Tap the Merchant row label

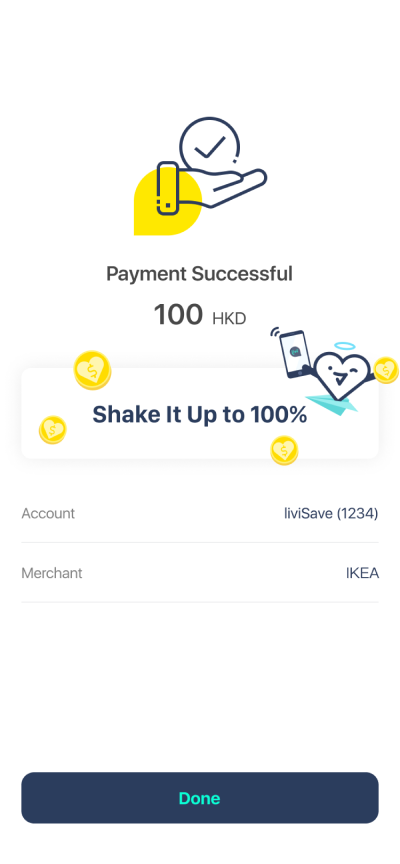[52, 573]
